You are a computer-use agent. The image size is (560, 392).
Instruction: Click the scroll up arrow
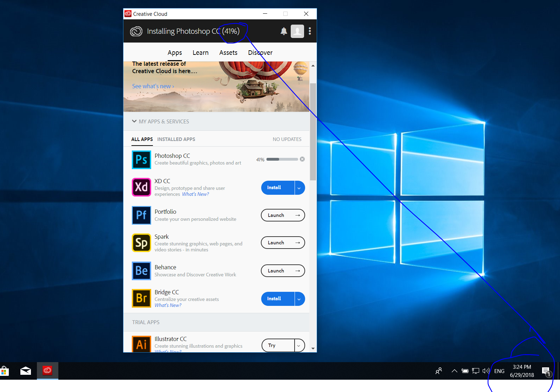[x=313, y=66]
